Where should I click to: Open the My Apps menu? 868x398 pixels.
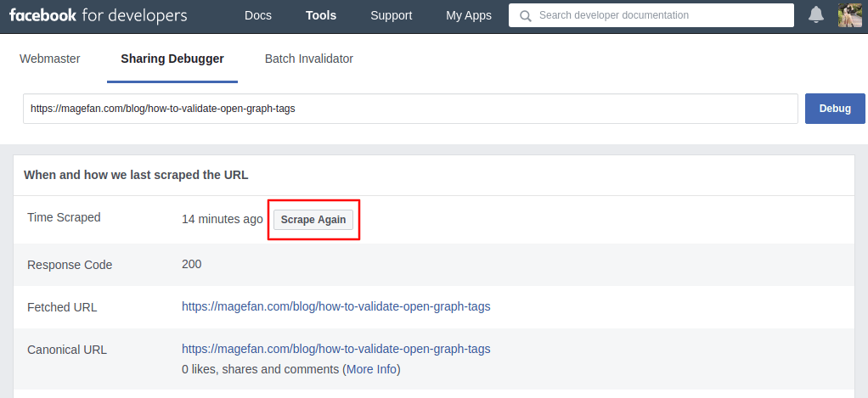(x=469, y=15)
